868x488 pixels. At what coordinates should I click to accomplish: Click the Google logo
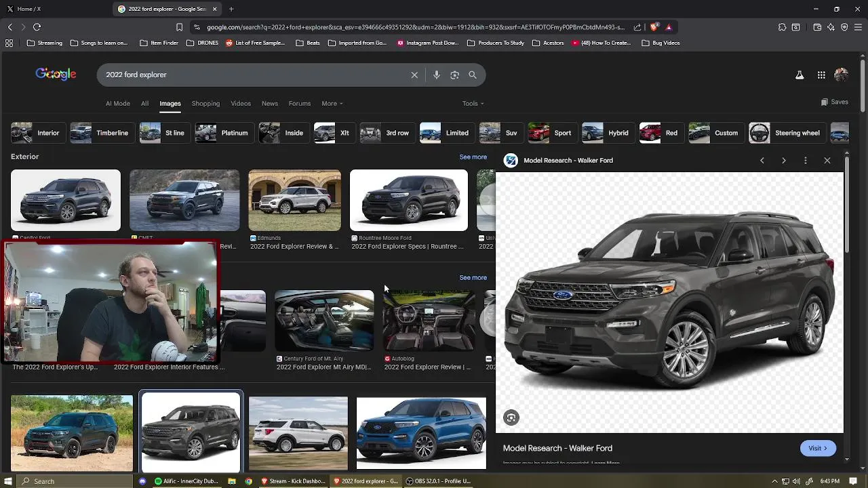[x=56, y=74]
